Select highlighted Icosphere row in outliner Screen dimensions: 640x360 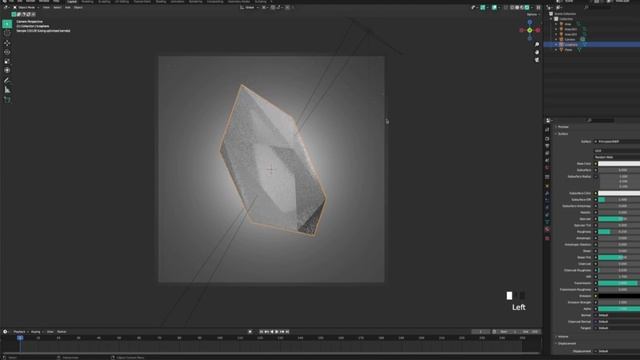point(592,44)
